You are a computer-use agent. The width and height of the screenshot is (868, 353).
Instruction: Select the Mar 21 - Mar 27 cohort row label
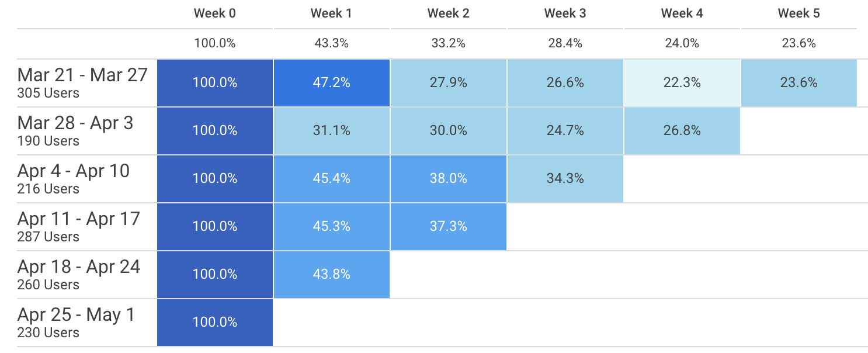click(x=82, y=75)
